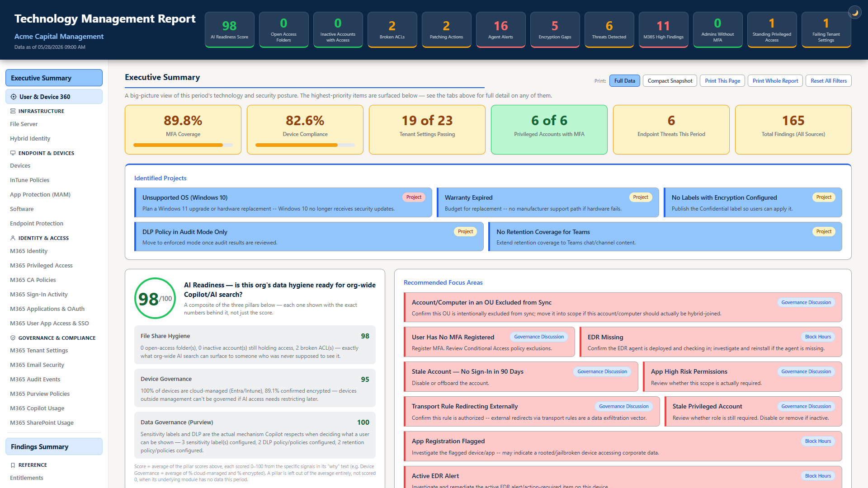Click the 98/100 AI readiness score ring
The height and width of the screenshot is (488, 868).
pyautogui.click(x=155, y=298)
